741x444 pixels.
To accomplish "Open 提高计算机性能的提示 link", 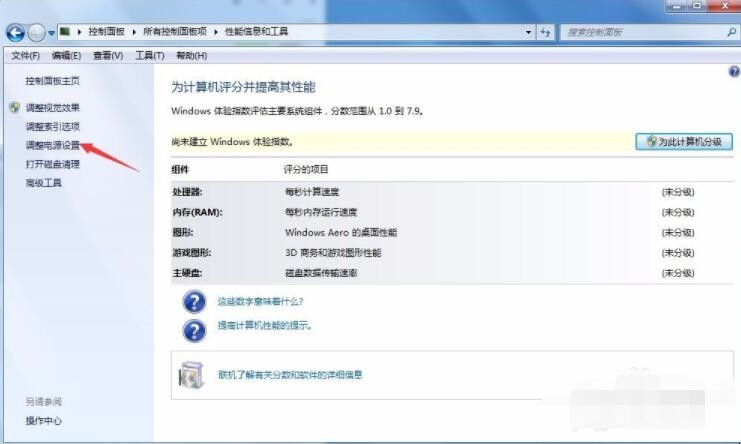I will pos(264,325).
